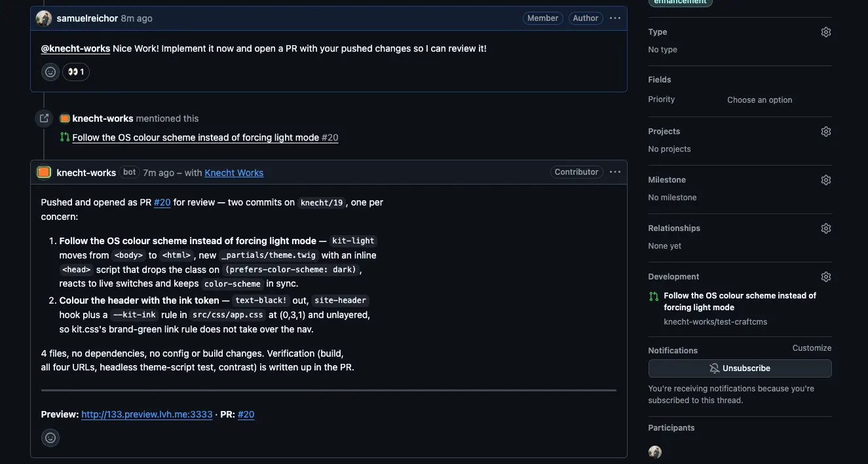
Task: Click the 'kit-light' code text
Action: 353,241
